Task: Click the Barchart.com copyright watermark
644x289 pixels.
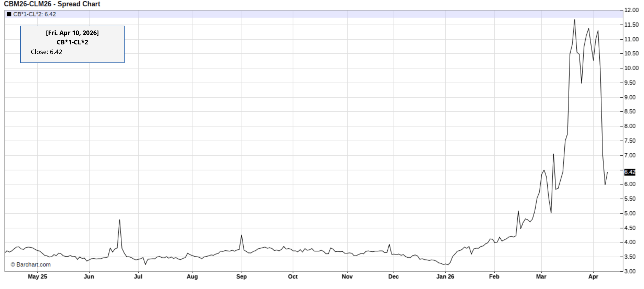Action: point(31,264)
